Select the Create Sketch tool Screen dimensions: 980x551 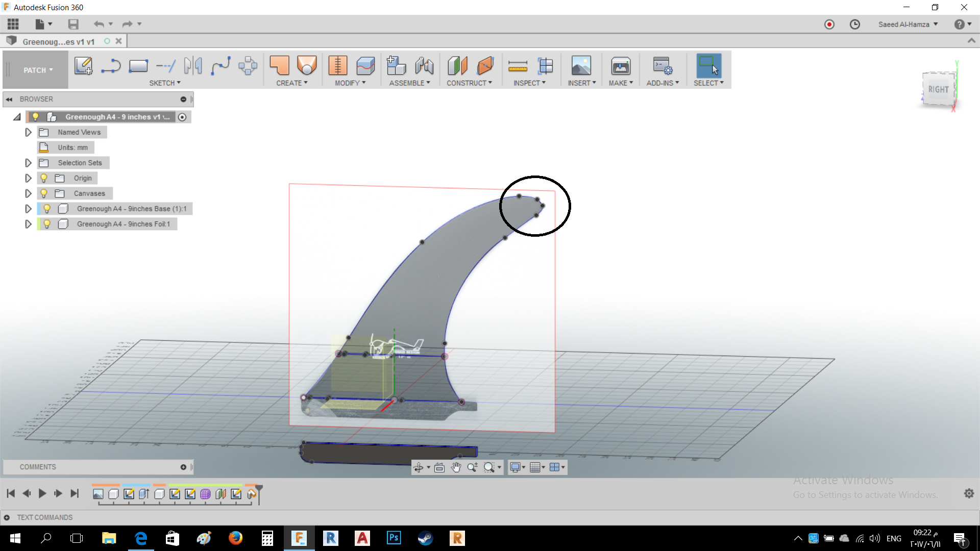[83, 66]
